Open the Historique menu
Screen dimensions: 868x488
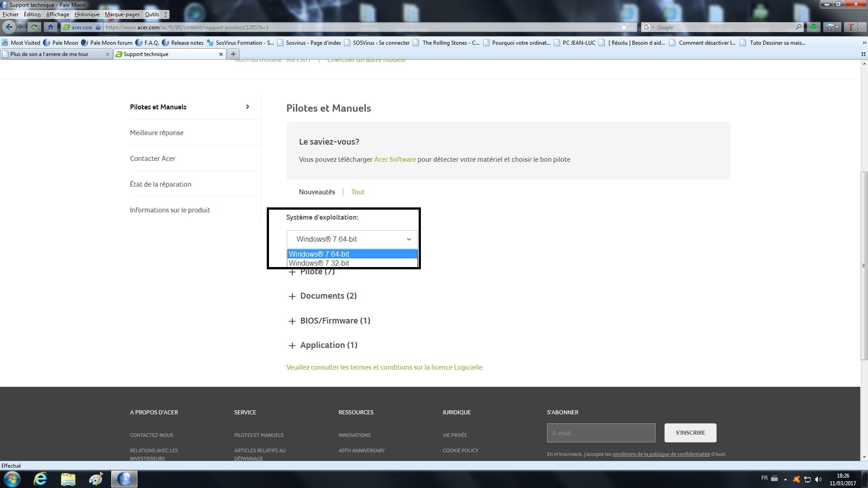pyautogui.click(x=87, y=14)
